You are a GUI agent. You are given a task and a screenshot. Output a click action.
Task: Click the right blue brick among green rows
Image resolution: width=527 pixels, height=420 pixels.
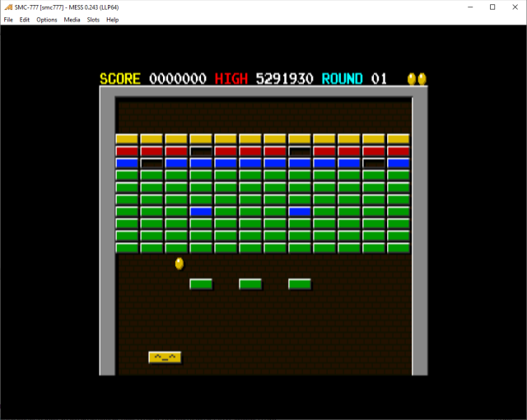point(300,212)
